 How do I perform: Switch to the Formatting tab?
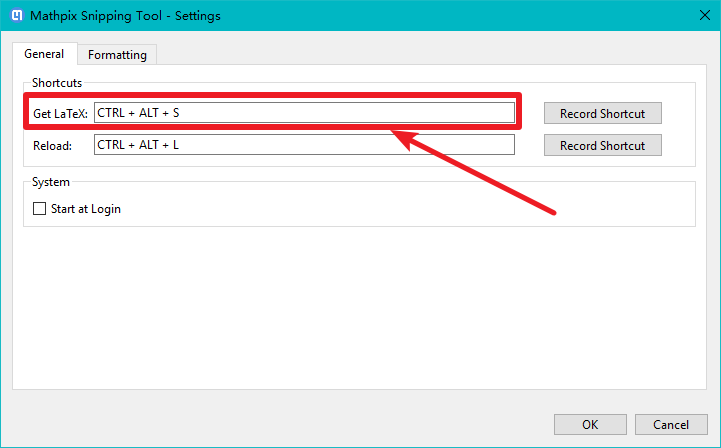117,55
